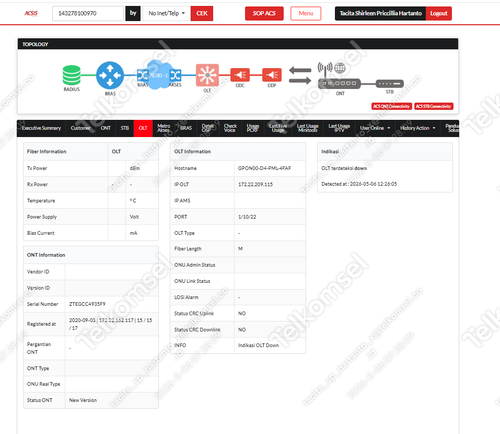
Task: Click Status ONT value 'New Version'
Action: (x=83, y=400)
